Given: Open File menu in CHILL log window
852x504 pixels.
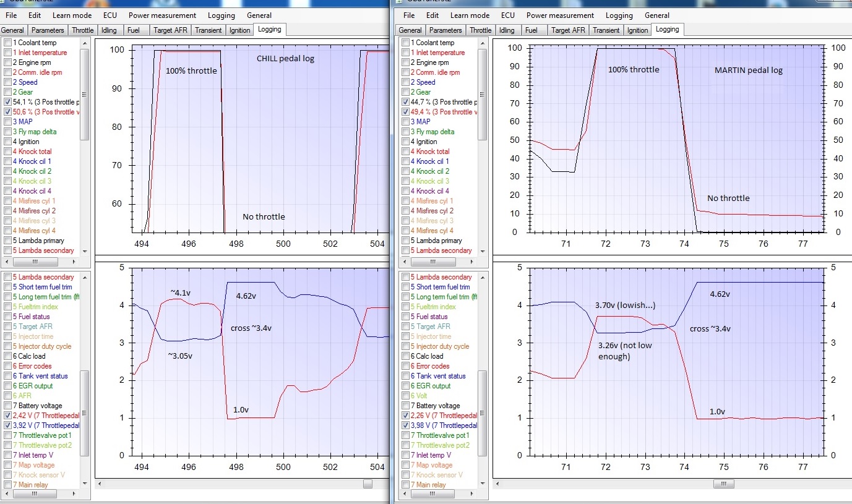Looking at the screenshot, I should 11,15.
